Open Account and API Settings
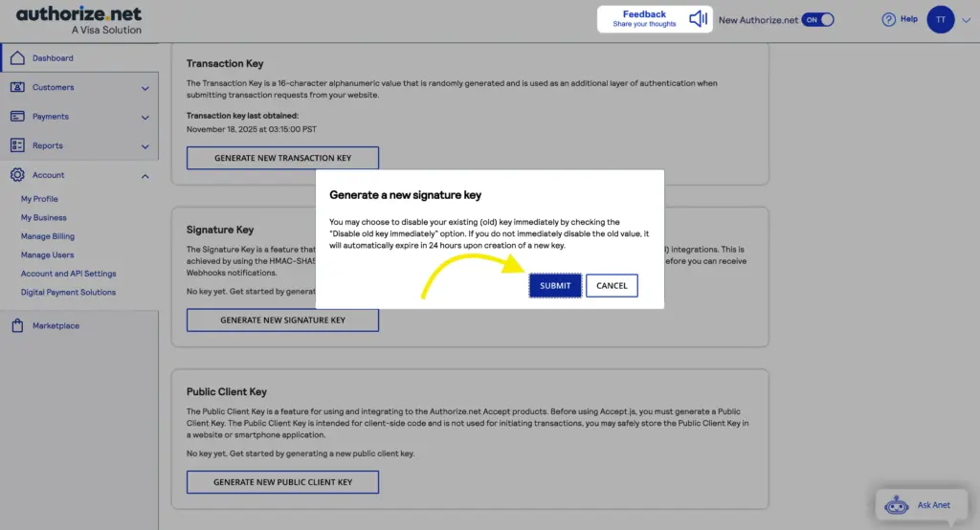Screen dimensions: 980x530 [69, 274]
